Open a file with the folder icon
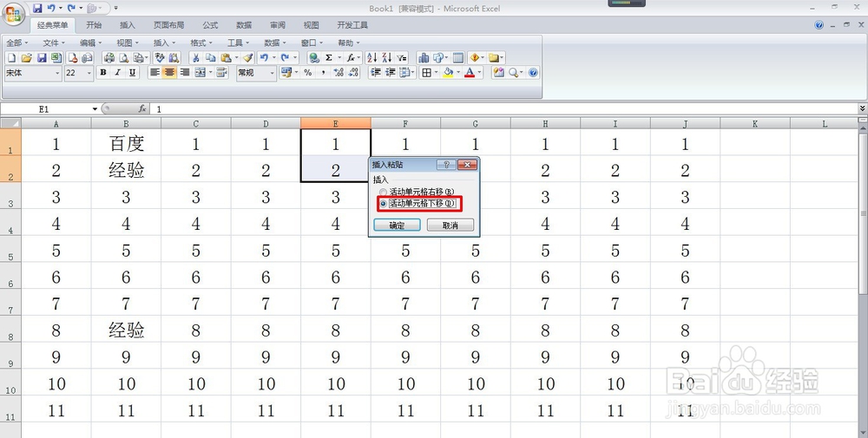 click(26, 57)
